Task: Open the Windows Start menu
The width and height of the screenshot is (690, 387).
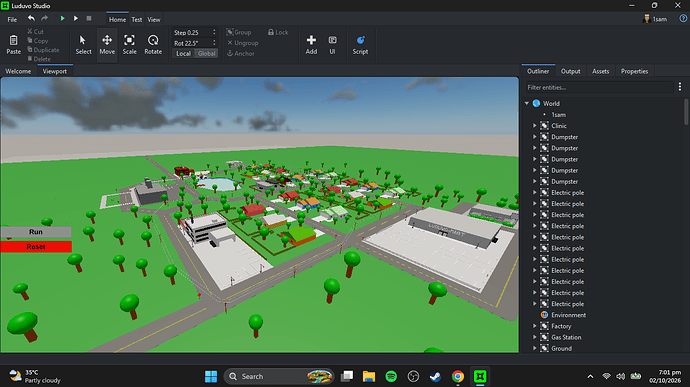Action: coord(211,376)
